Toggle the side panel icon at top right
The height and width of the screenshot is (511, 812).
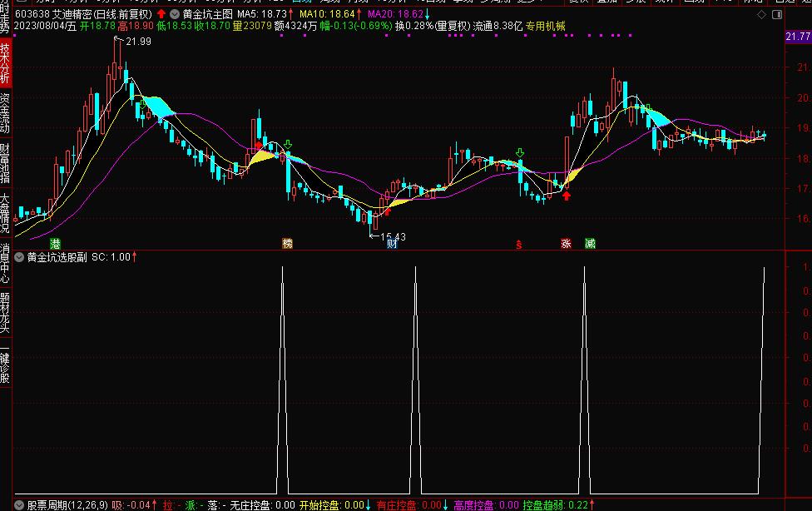(777, 14)
